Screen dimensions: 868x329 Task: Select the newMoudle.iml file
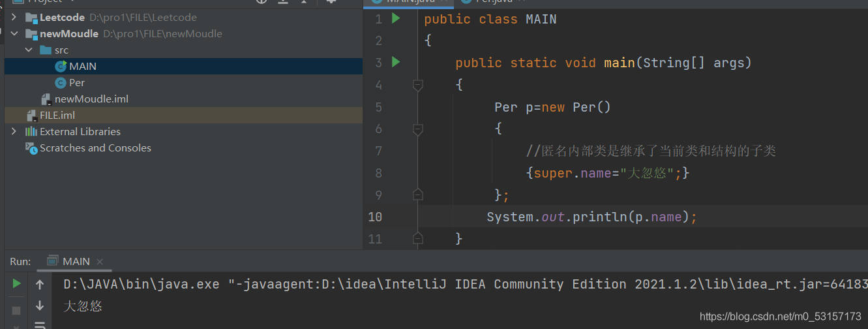coord(91,99)
